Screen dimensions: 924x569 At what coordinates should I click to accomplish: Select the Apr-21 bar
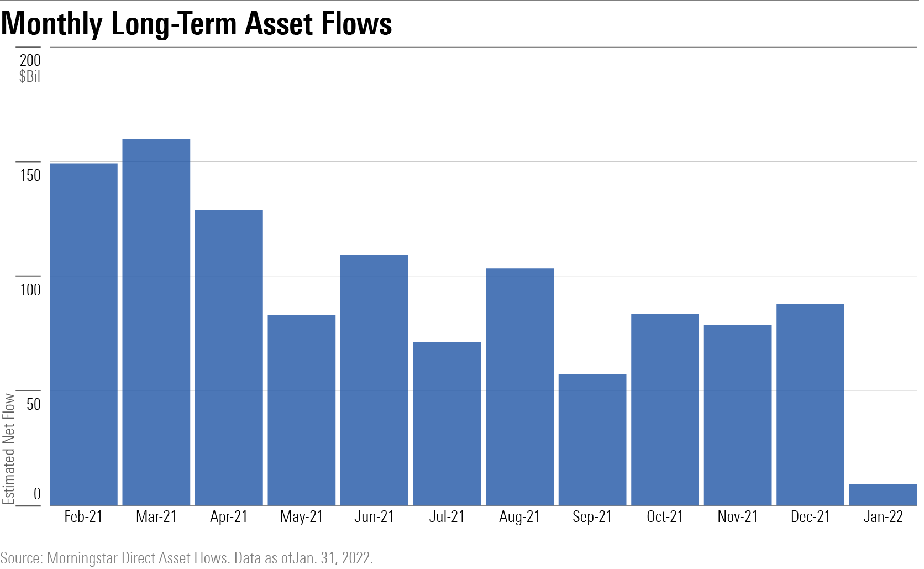[229, 357]
